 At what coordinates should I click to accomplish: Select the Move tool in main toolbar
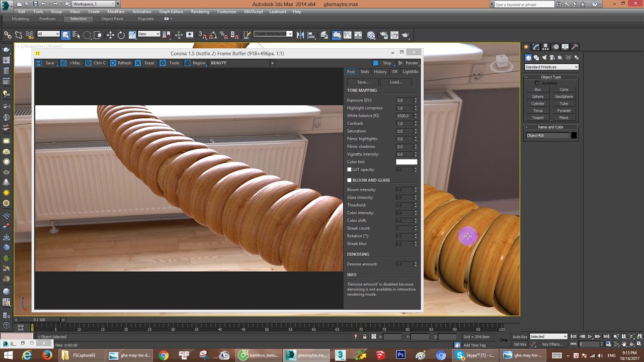110,35
